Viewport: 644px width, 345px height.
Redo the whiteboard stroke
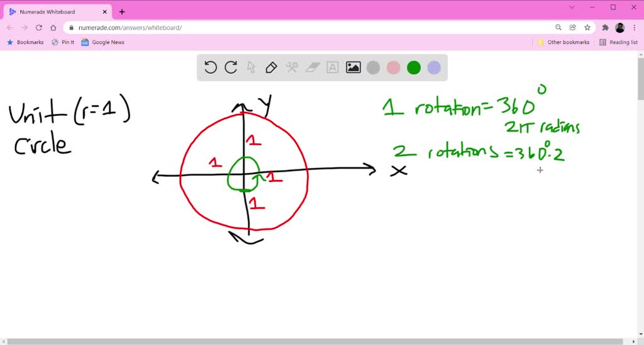(x=231, y=67)
